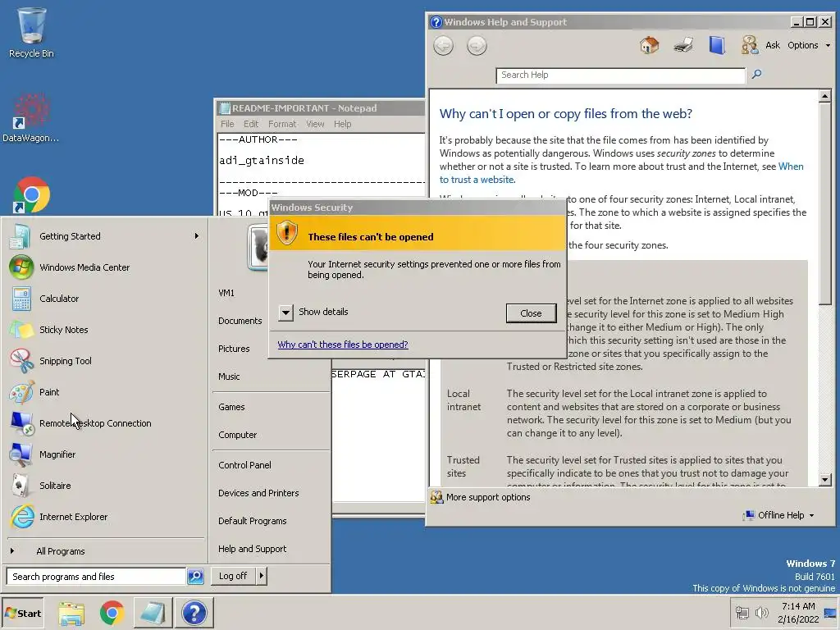Open the Format menu in Notepad

[x=282, y=124]
